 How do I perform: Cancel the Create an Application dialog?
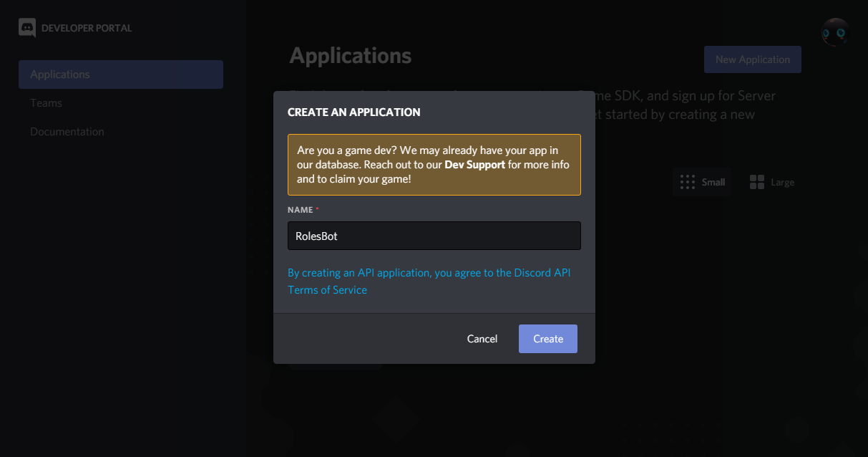point(482,339)
